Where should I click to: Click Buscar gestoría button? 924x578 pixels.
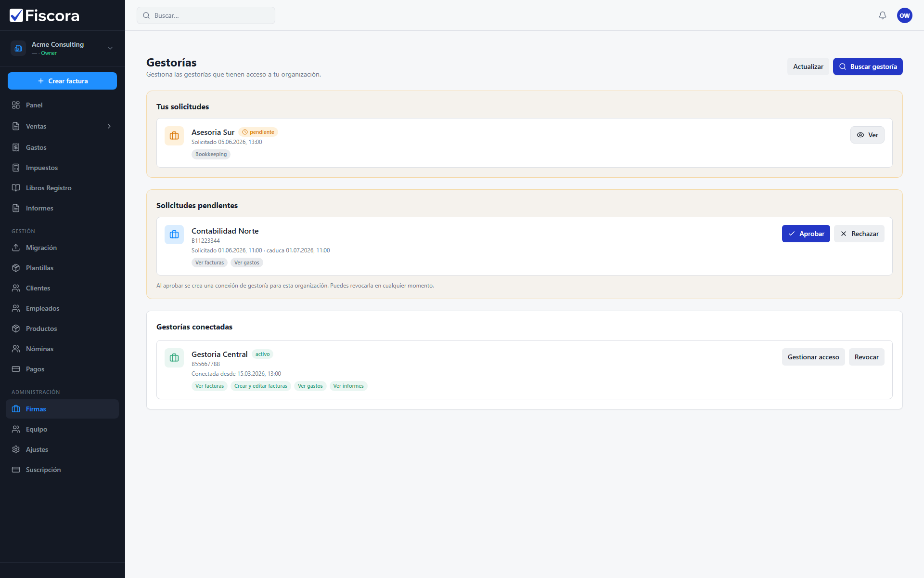coord(868,66)
